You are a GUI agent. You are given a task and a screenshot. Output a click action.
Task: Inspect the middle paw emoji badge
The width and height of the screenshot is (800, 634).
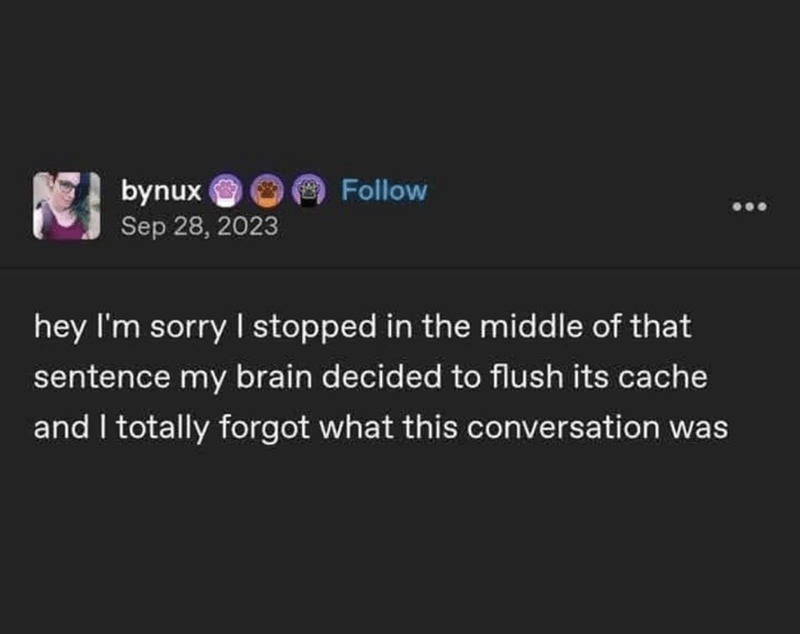[266, 192]
